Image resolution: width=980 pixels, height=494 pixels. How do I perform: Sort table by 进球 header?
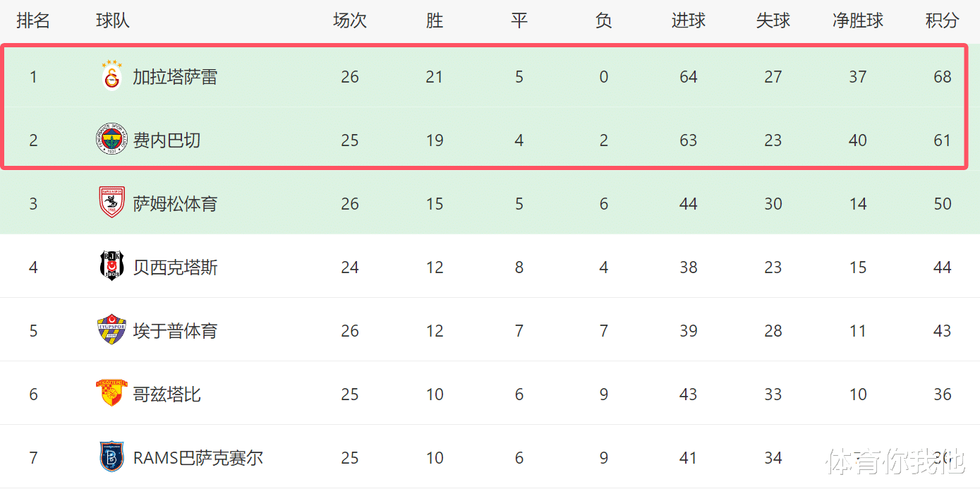(688, 21)
